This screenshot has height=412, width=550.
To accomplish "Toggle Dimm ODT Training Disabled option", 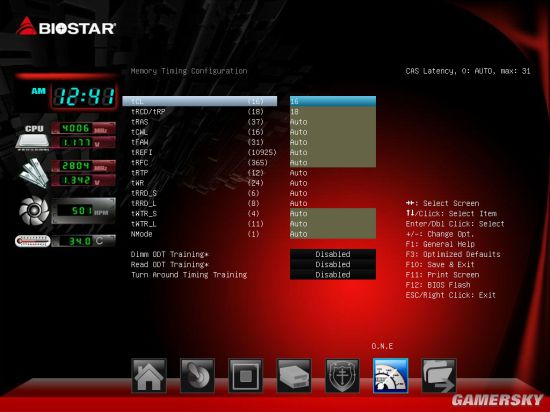I will pyautogui.click(x=333, y=254).
